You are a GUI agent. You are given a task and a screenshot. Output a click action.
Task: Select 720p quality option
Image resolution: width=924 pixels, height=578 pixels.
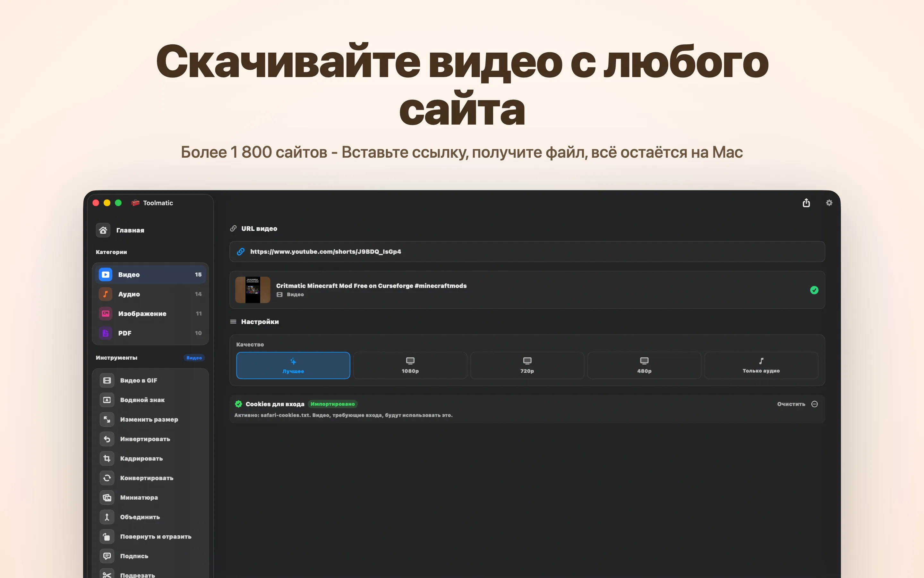(x=527, y=365)
